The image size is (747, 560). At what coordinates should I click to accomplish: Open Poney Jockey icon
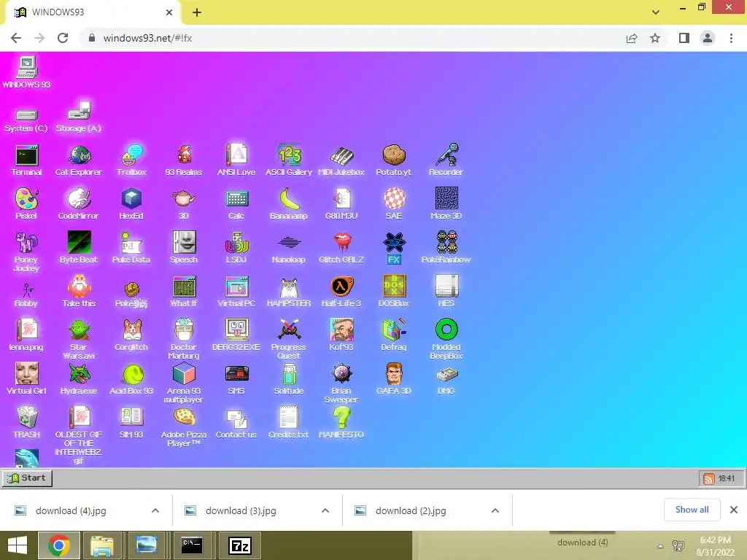[26, 252]
